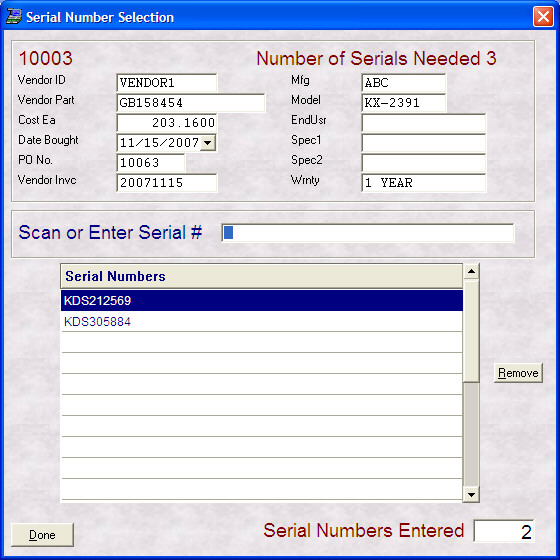The height and width of the screenshot is (560, 560).
Task: Click the scroll down arrow of serial list
Action: tap(471, 495)
